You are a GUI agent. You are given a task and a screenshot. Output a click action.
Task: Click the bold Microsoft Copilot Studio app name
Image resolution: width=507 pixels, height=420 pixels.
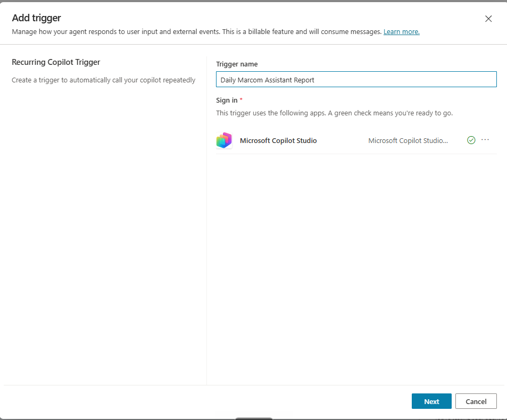tap(278, 140)
